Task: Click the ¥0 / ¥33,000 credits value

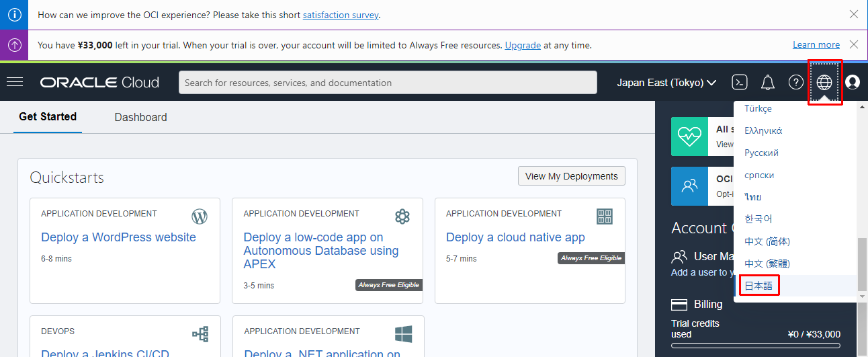Action: point(814,334)
